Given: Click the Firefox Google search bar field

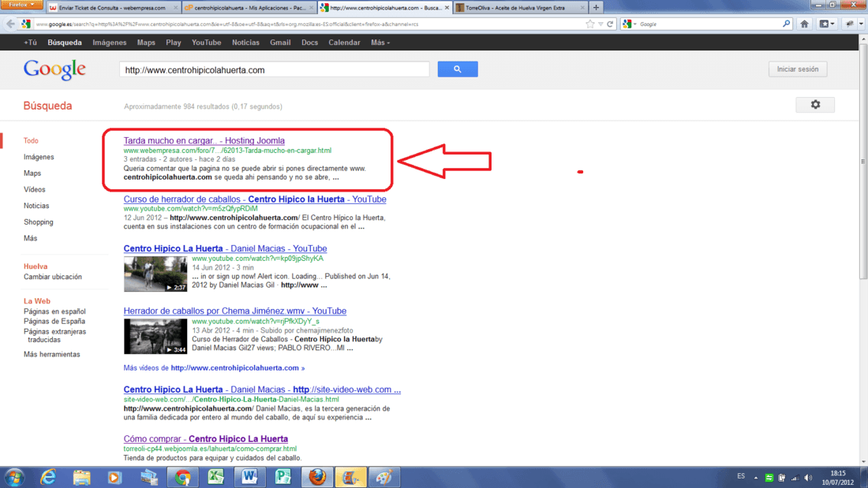Looking at the screenshot, I should click(x=709, y=24).
